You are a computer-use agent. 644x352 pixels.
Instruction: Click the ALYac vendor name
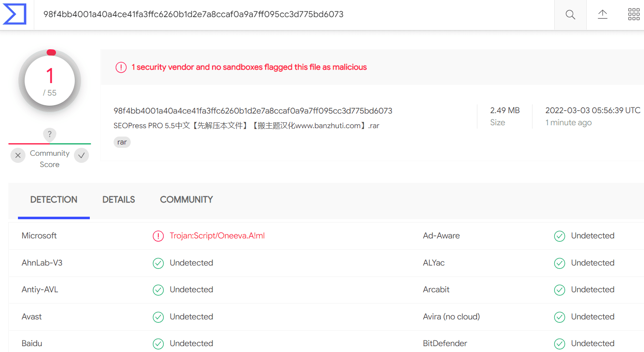point(434,263)
